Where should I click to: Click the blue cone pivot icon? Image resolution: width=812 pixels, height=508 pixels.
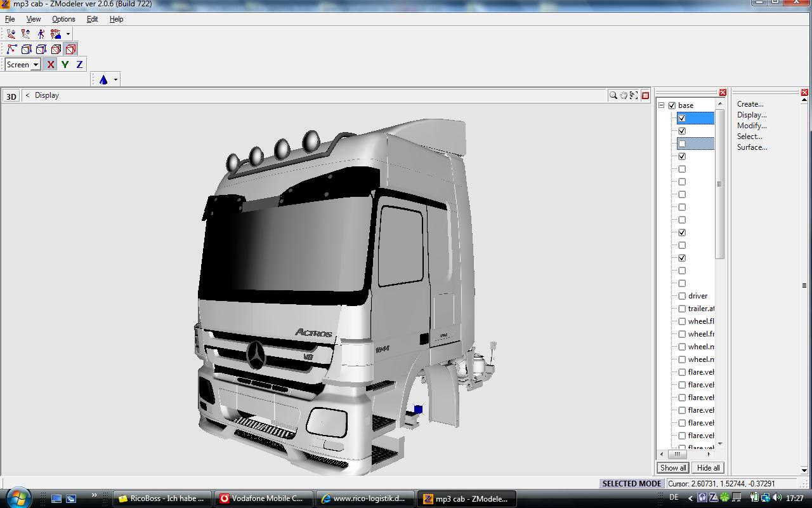[103, 79]
